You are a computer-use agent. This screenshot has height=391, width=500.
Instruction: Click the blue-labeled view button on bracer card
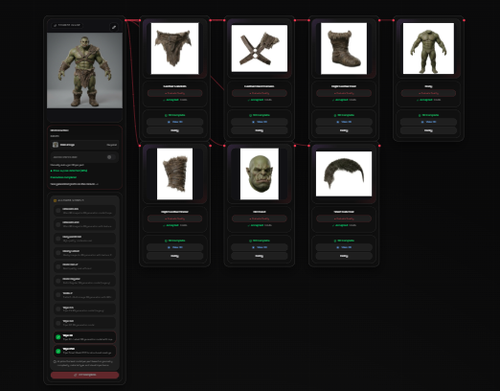(x=175, y=247)
